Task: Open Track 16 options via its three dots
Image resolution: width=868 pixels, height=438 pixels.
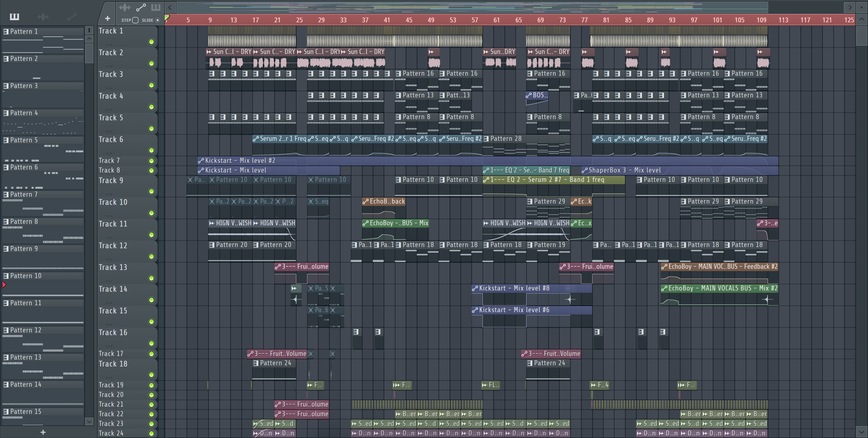Action: click(x=108, y=346)
